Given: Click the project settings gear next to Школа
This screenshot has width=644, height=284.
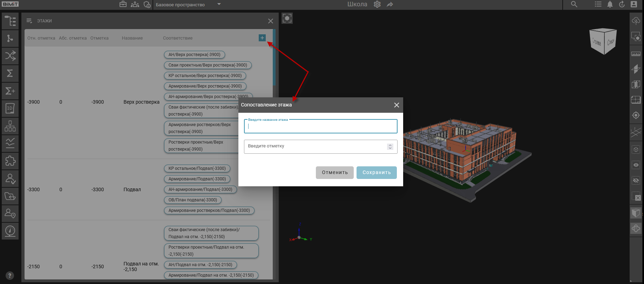Looking at the screenshot, I should click(x=377, y=5).
